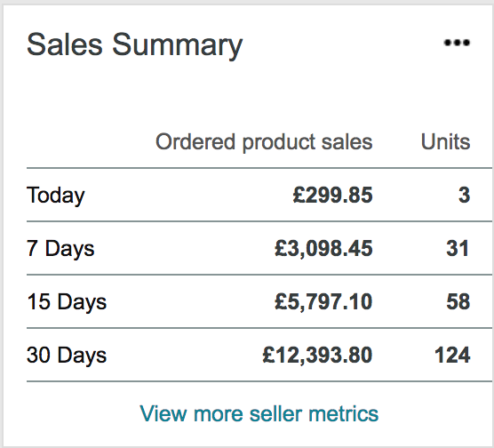Click the 7-day sales value £3,098.45
The height and width of the screenshot is (448, 494).
[x=323, y=248]
